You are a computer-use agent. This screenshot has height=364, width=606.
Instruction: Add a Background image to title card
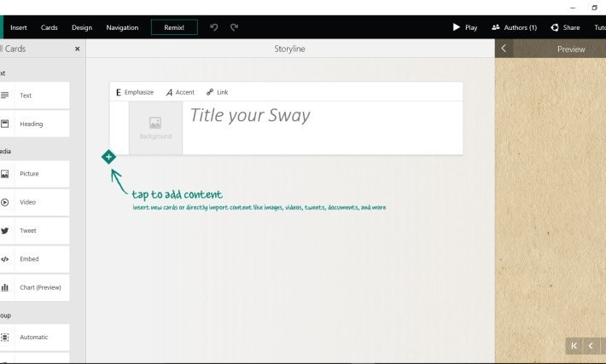pyautogui.click(x=155, y=128)
